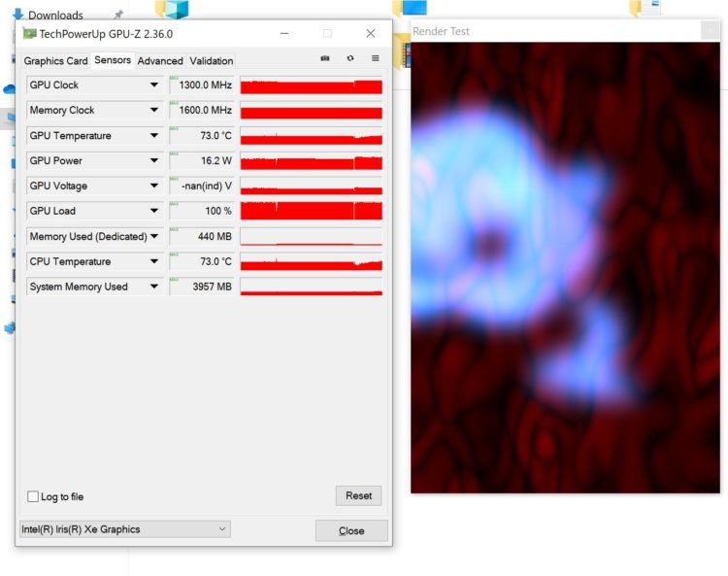The width and height of the screenshot is (728, 576).
Task: Click the CPU Temperature history graph
Action: pyautogui.click(x=311, y=261)
